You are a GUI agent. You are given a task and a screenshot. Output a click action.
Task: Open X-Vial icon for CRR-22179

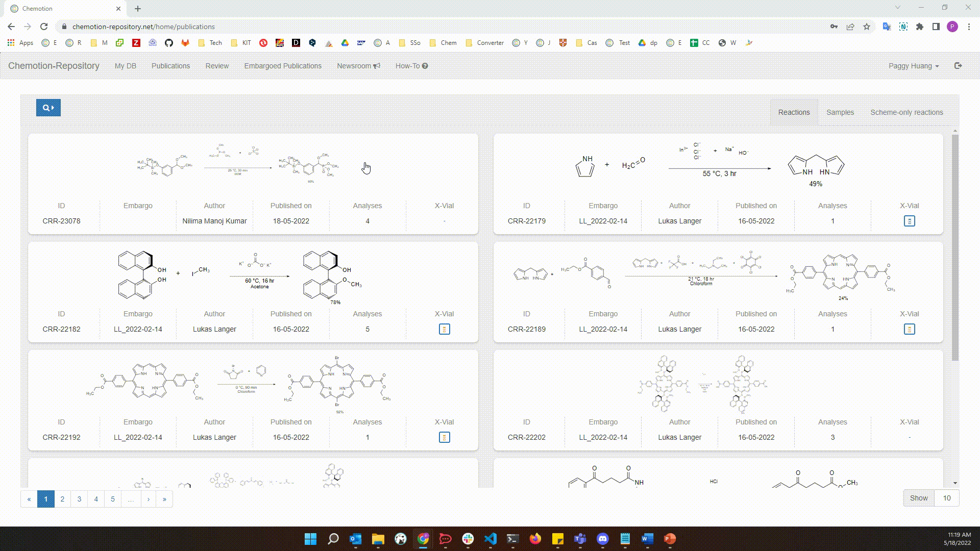click(x=909, y=221)
